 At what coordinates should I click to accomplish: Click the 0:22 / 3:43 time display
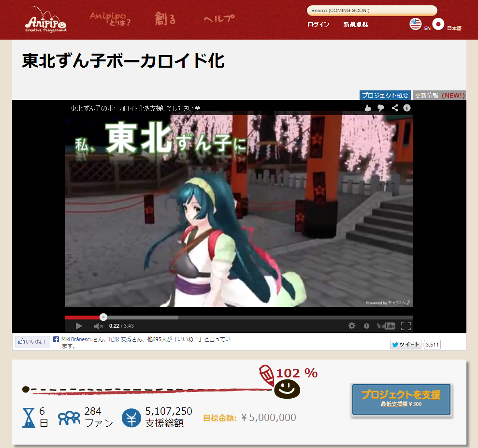pos(121,326)
